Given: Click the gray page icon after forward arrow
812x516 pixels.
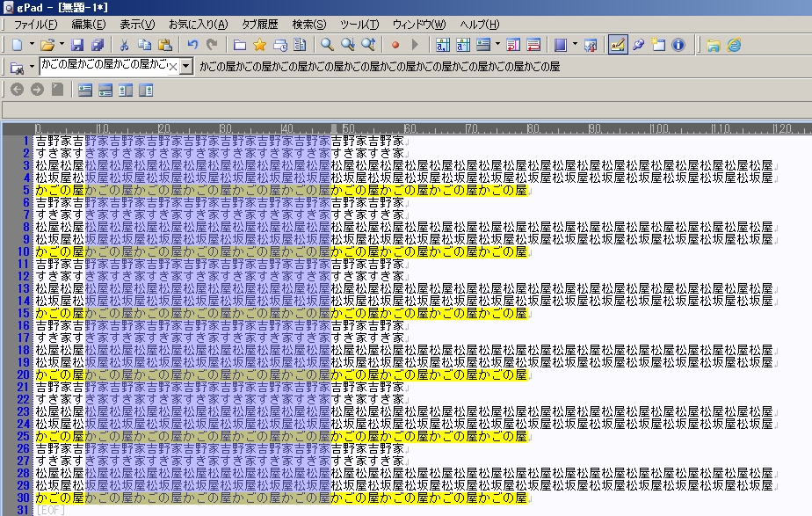Looking at the screenshot, I should click(x=57, y=90).
